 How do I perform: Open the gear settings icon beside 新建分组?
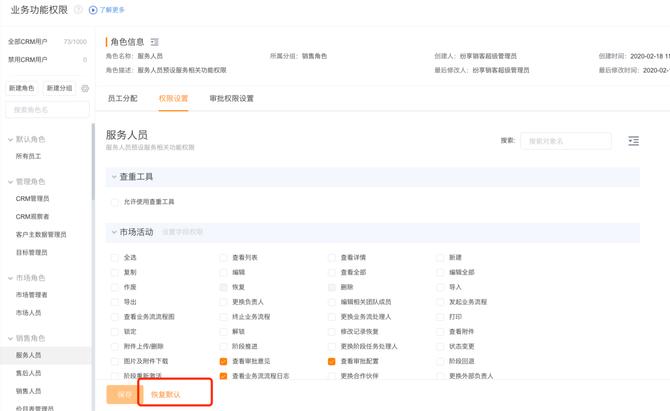point(85,89)
